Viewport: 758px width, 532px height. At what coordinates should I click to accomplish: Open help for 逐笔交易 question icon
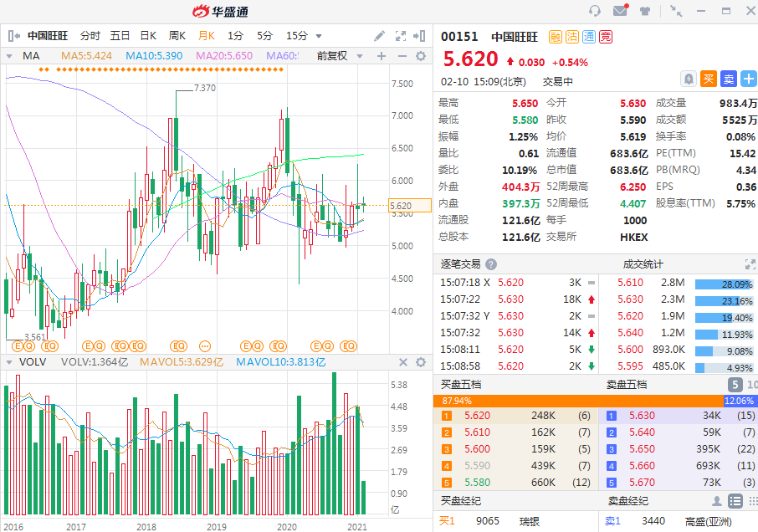pos(490,264)
